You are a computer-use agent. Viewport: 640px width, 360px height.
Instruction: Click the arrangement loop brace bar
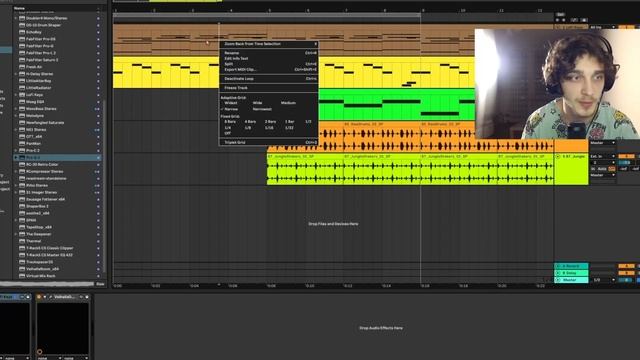[267, 15]
